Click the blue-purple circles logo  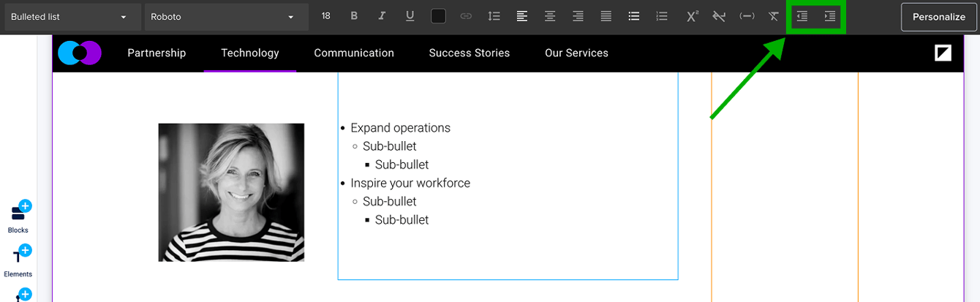(80, 53)
